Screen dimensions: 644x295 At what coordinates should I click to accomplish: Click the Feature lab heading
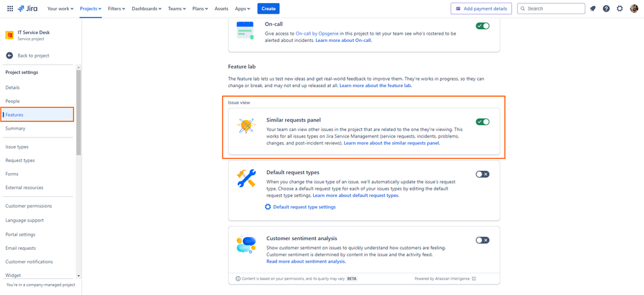click(x=242, y=66)
